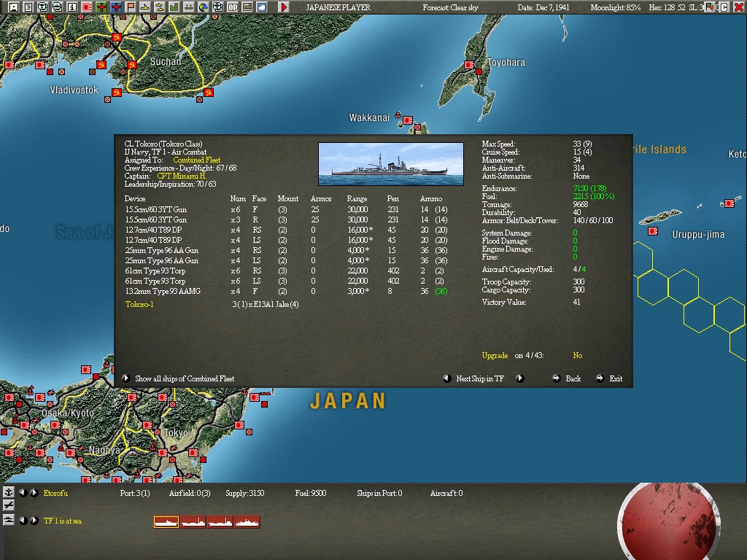Click the red plane on green background icon
Image resolution: width=747 pixels, height=560 pixels.
[x=101, y=7]
